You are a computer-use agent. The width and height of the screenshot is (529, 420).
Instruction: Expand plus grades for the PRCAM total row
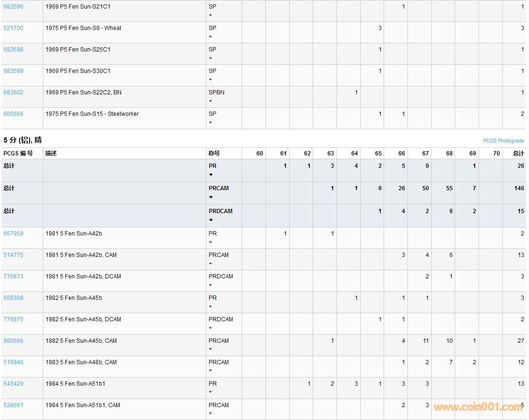211,197
